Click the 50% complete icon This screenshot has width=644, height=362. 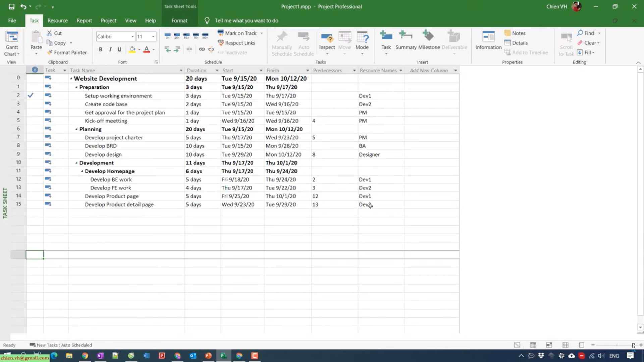tap(186, 35)
